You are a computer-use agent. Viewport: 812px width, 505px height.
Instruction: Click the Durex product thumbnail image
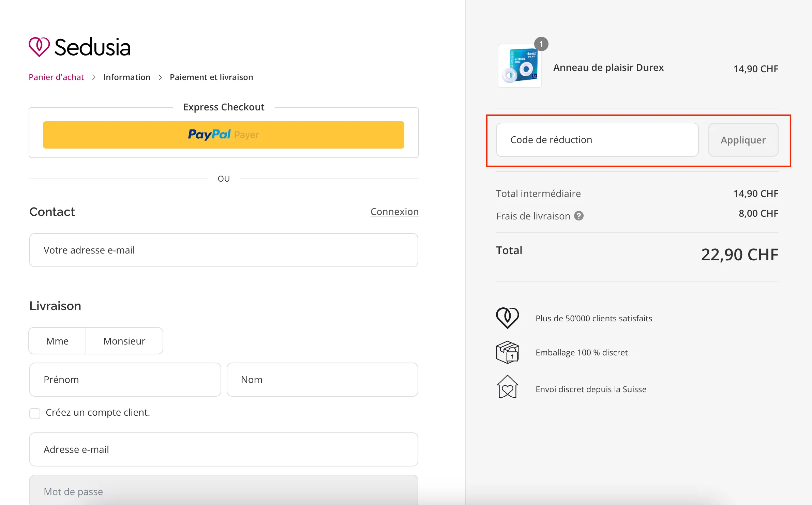[x=520, y=65]
